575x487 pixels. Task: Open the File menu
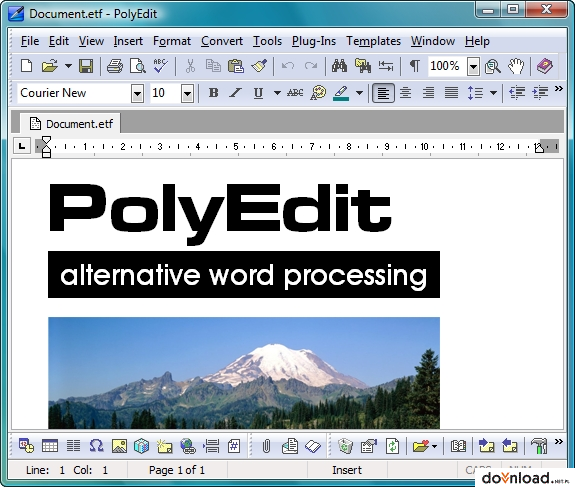point(30,41)
